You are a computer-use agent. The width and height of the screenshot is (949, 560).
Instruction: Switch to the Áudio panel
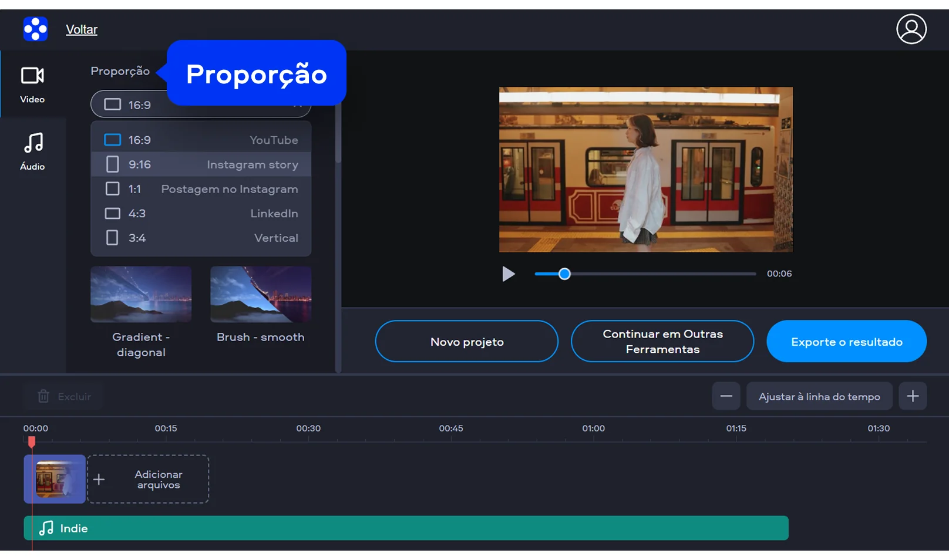click(32, 151)
